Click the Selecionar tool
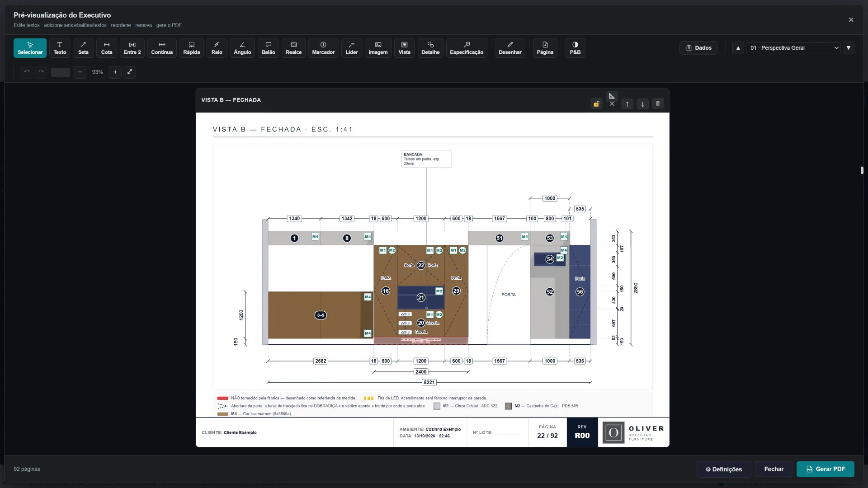The width and height of the screenshot is (868, 488). pyautogui.click(x=30, y=48)
